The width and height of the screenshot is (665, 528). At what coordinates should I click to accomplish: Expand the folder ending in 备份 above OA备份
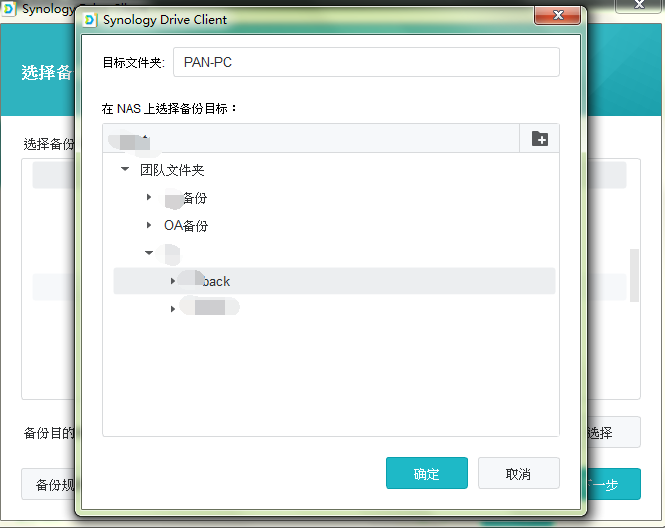(148, 197)
